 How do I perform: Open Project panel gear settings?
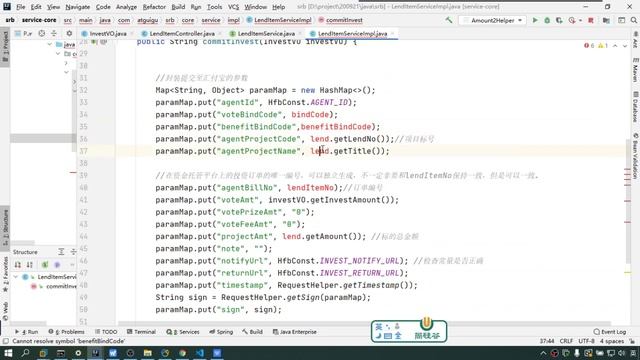coord(69,33)
